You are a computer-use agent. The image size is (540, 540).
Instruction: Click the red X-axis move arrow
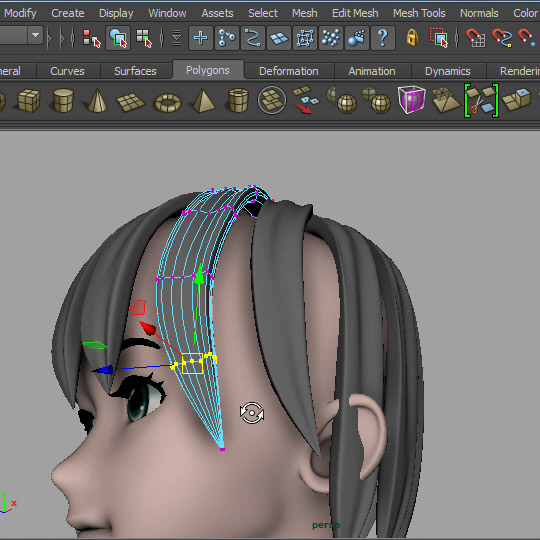click(148, 328)
